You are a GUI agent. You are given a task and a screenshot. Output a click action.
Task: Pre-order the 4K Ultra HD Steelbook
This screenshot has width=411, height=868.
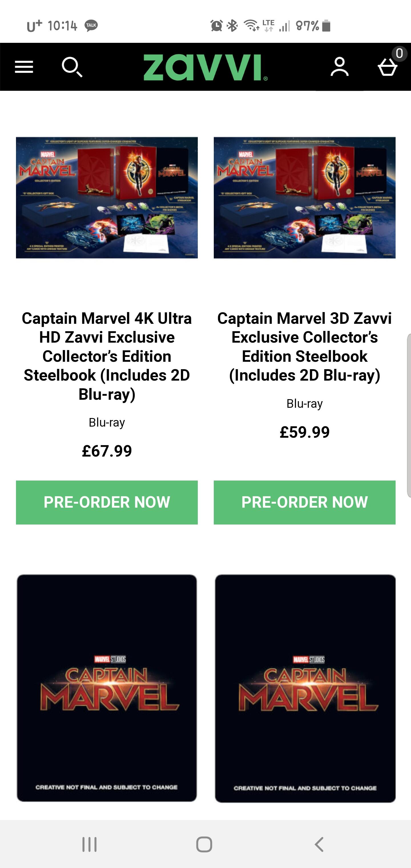[x=107, y=502]
